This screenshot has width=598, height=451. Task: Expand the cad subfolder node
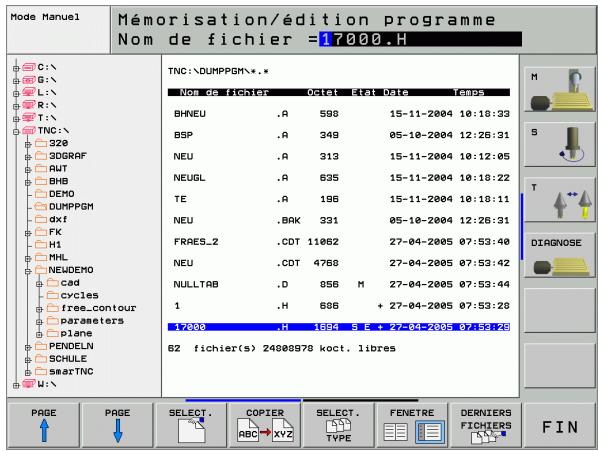tap(39, 284)
